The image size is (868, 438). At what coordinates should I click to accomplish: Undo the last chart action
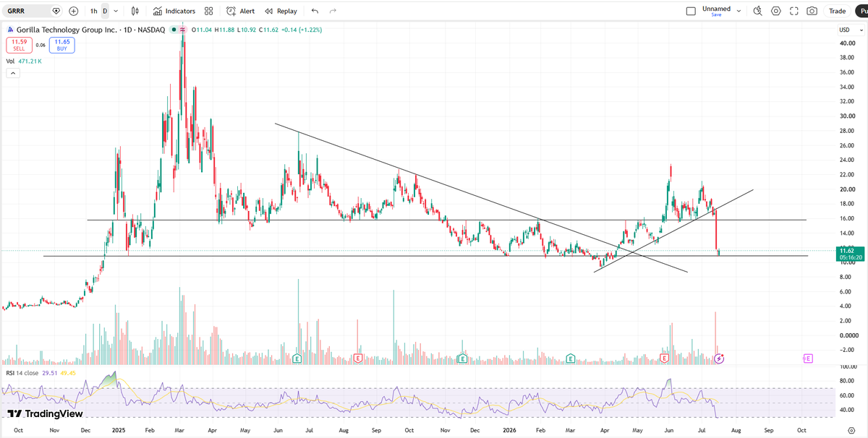pos(315,11)
